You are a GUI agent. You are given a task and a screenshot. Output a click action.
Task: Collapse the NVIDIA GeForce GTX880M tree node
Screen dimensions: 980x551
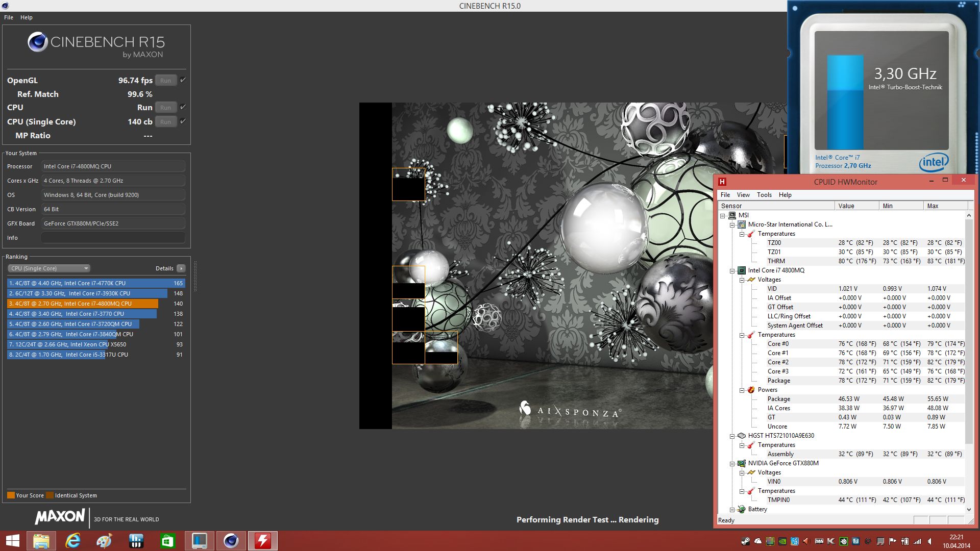[732, 464]
